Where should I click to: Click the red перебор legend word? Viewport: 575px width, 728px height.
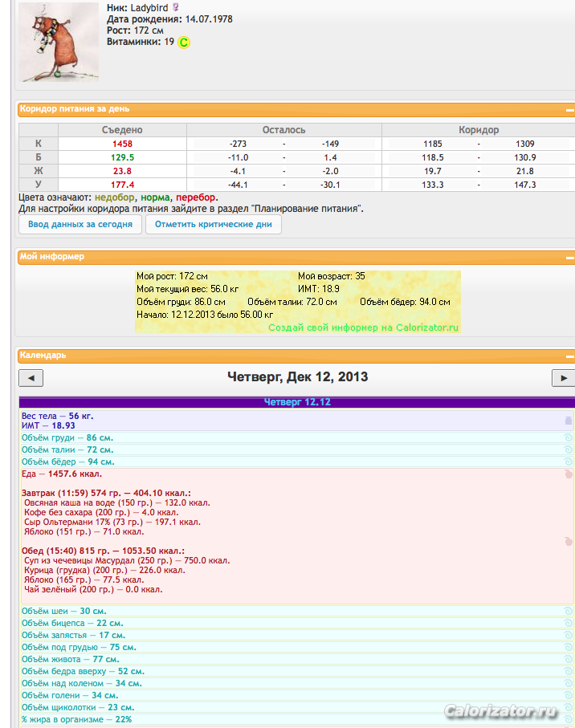click(x=195, y=197)
